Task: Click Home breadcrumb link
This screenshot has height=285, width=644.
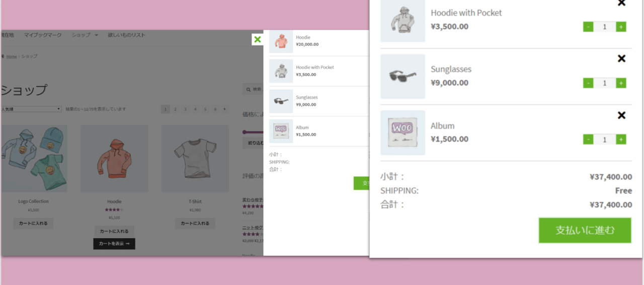Action: (12, 56)
